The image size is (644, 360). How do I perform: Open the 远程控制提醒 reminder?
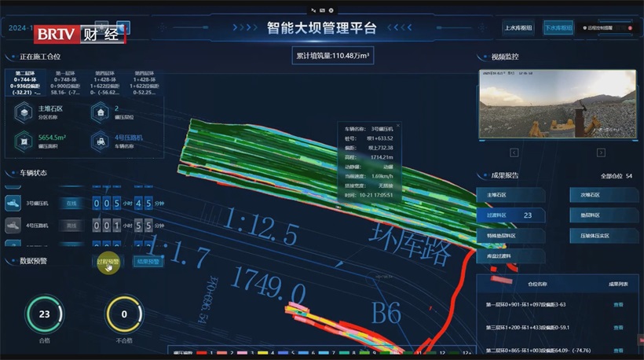pyautogui.click(x=599, y=28)
